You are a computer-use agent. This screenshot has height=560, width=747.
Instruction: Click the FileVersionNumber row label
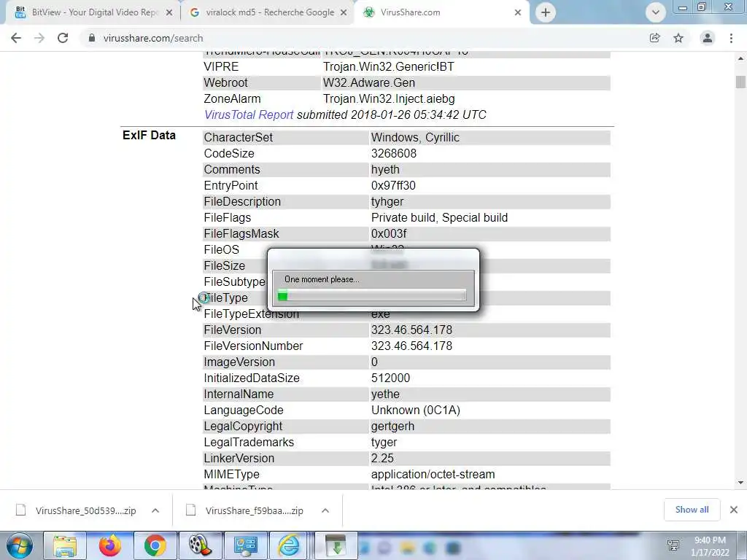253,346
